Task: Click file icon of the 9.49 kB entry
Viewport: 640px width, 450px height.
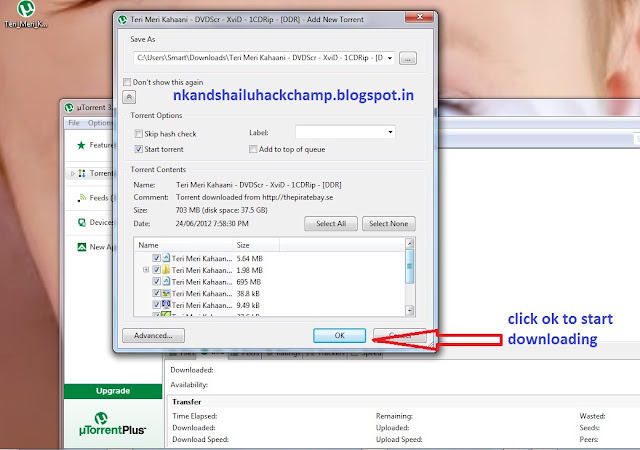Action: click(x=166, y=305)
